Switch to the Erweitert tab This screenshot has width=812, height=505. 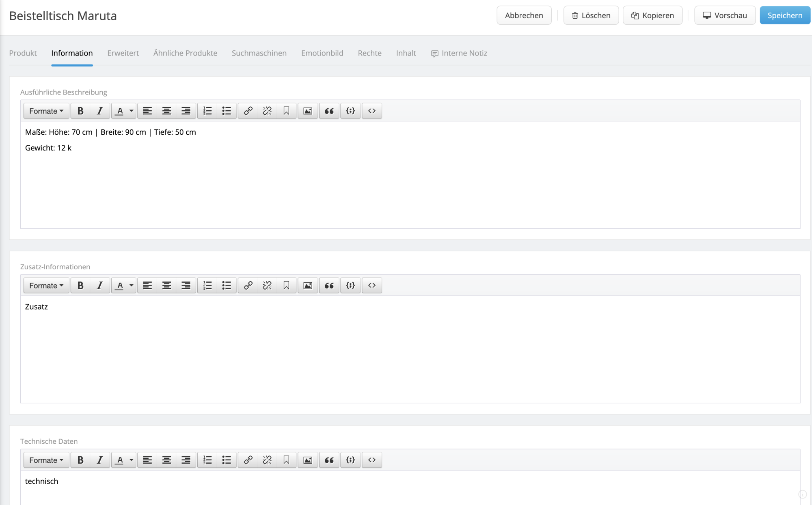tap(123, 53)
